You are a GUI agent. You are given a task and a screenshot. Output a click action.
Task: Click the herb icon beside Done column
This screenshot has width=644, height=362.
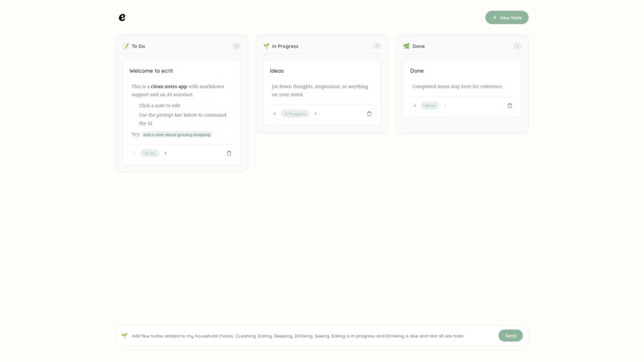click(x=406, y=46)
